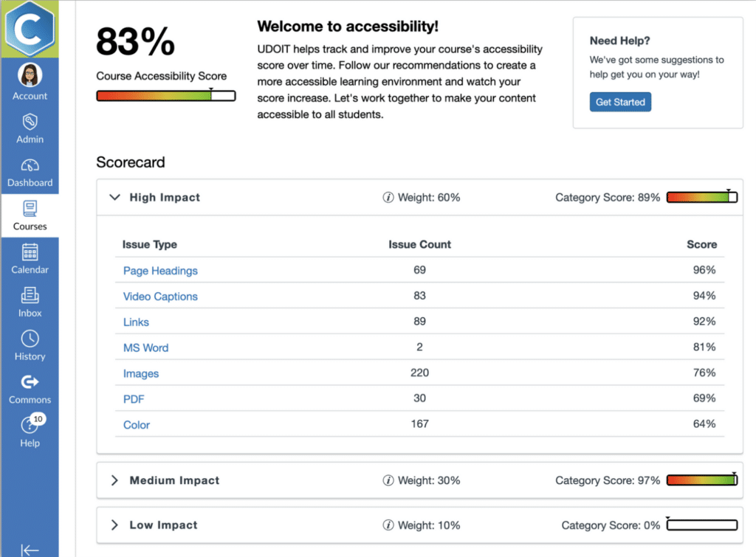Expand the Medium Impact section
Screen dimensions: 756x557
click(114, 481)
